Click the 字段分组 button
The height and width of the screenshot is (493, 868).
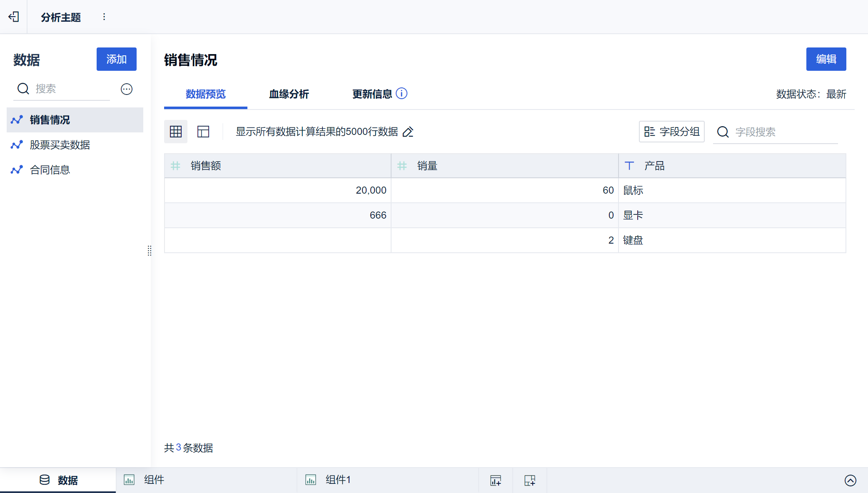point(671,132)
